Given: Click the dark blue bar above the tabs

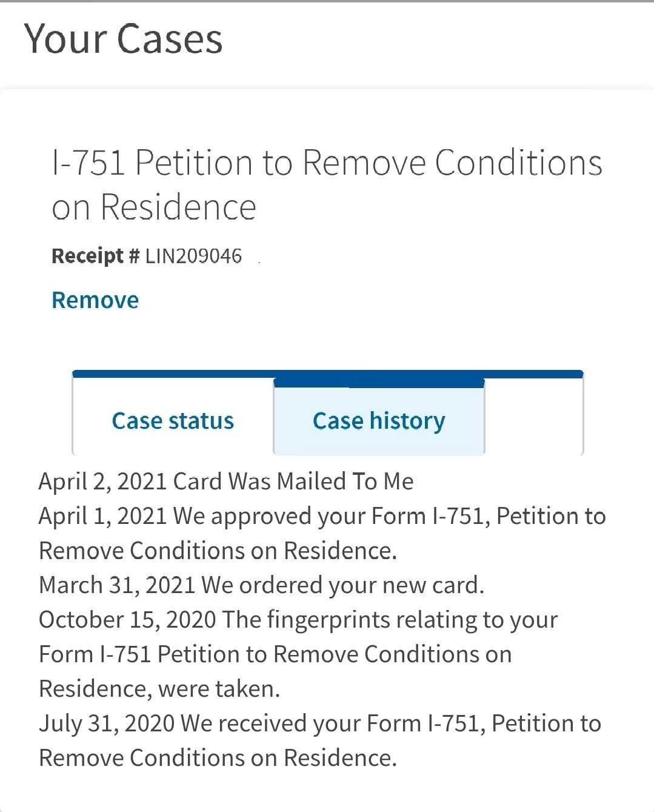Looking at the screenshot, I should pyautogui.click(x=327, y=374).
